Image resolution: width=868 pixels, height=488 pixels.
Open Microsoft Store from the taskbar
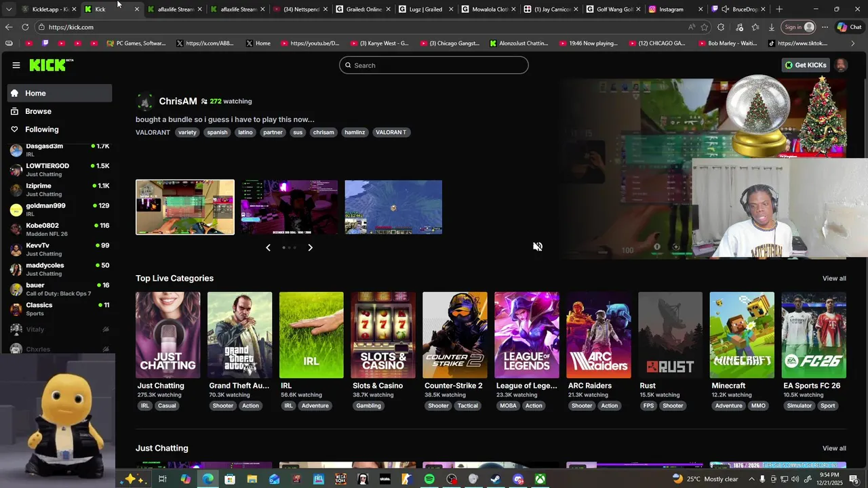230,479
